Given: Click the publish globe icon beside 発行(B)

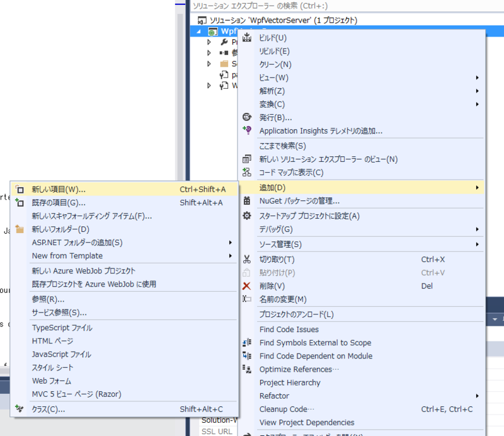Looking at the screenshot, I should click(247, 117).
